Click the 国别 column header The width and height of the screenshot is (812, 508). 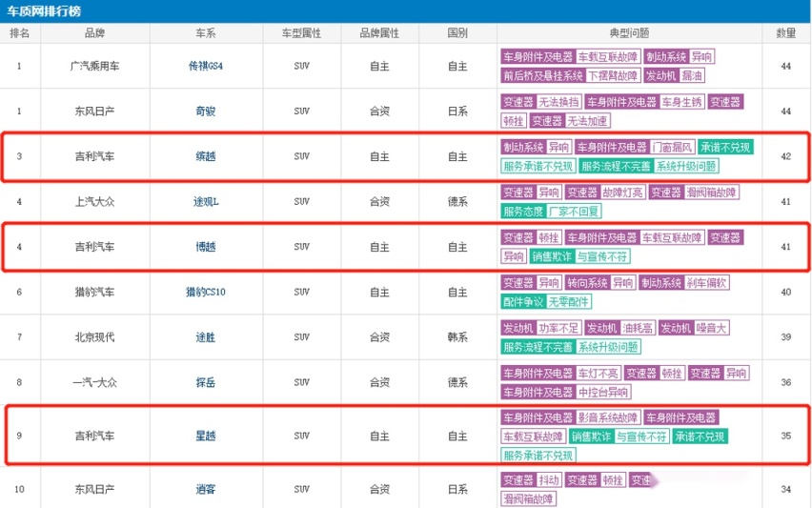[x=457, y=33]
